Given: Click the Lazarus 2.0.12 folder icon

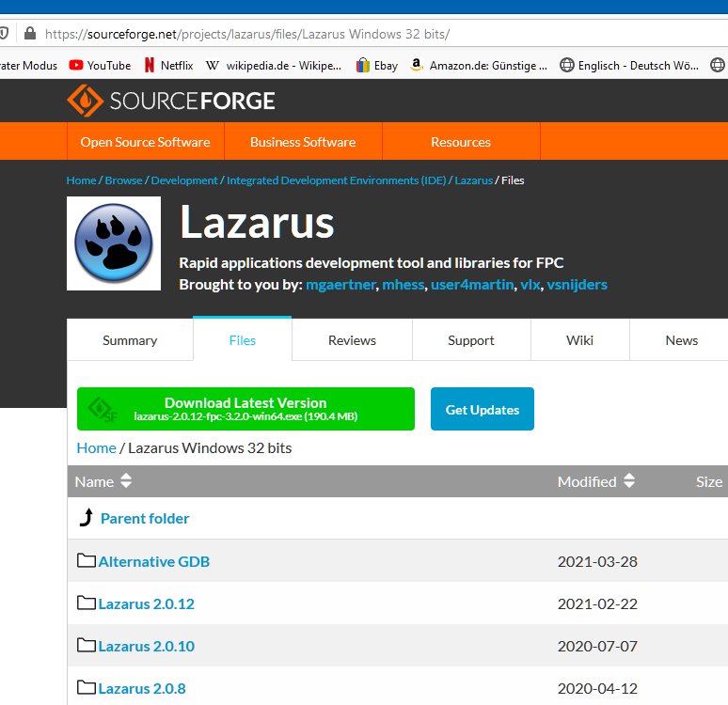Looking at the screenshot, I should pyautogui.click(x=87, y=603).
